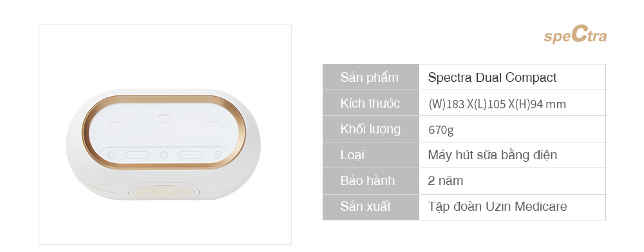This screenshot has width=644, height=252.
Task: Select the Bảo hành label cell
Action: tap(371, 181)
